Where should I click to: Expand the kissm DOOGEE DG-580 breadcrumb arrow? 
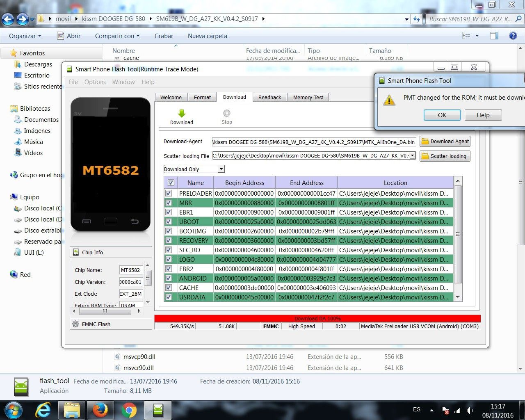pos(151,19)
